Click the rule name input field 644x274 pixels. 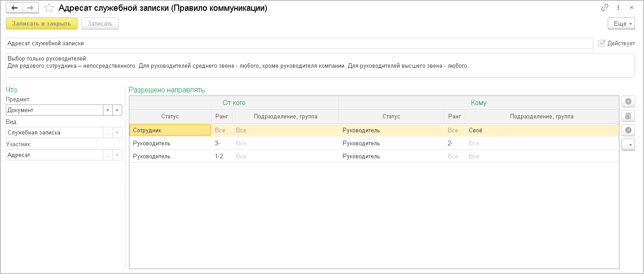299,43
